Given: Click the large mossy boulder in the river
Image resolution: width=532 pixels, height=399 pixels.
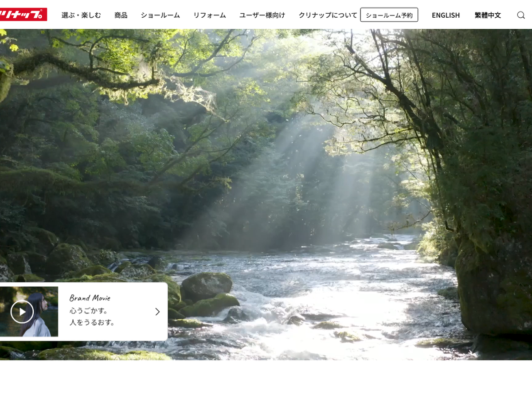Looking at the screenshot, I should (206, 286).
